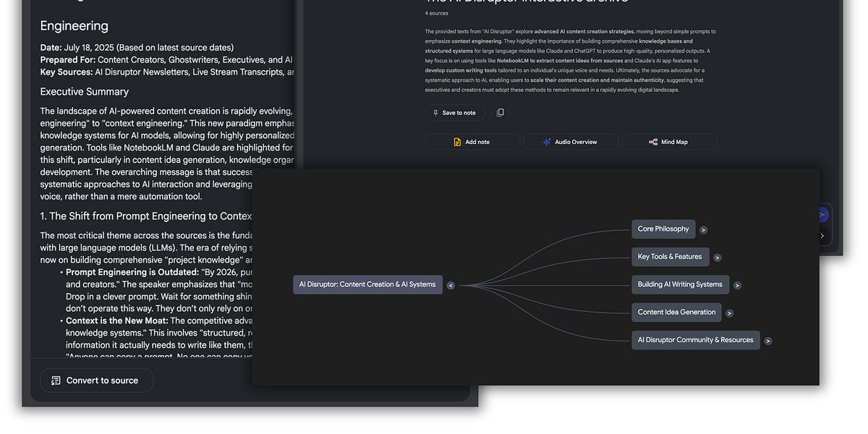Click 'Prompt Engineering is Outdated' bullet text

tap(132, 272)
